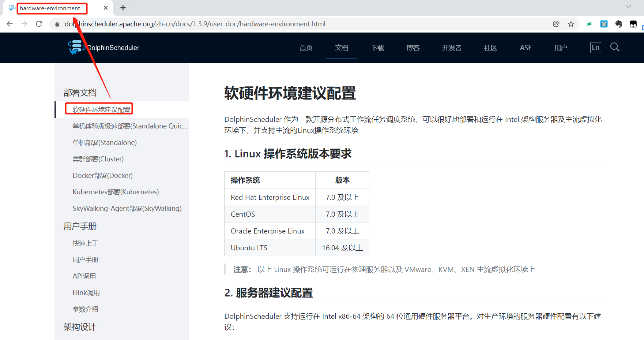Open 参数介绍 in the sidebar

click(86, 309)
